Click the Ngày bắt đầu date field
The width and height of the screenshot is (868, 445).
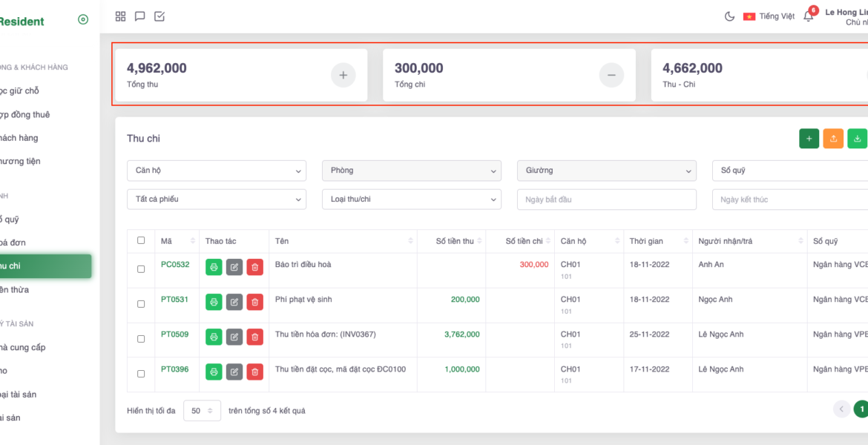[x=606, y=200]
